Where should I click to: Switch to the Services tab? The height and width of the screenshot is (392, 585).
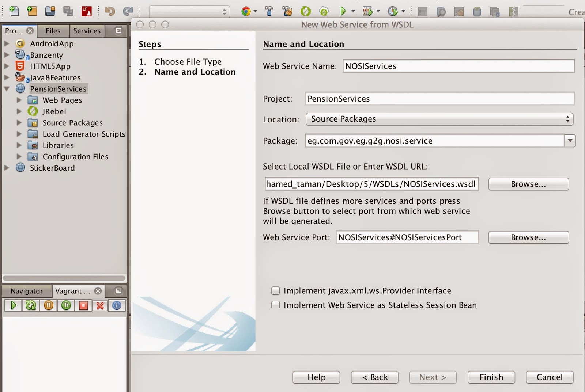87,31
